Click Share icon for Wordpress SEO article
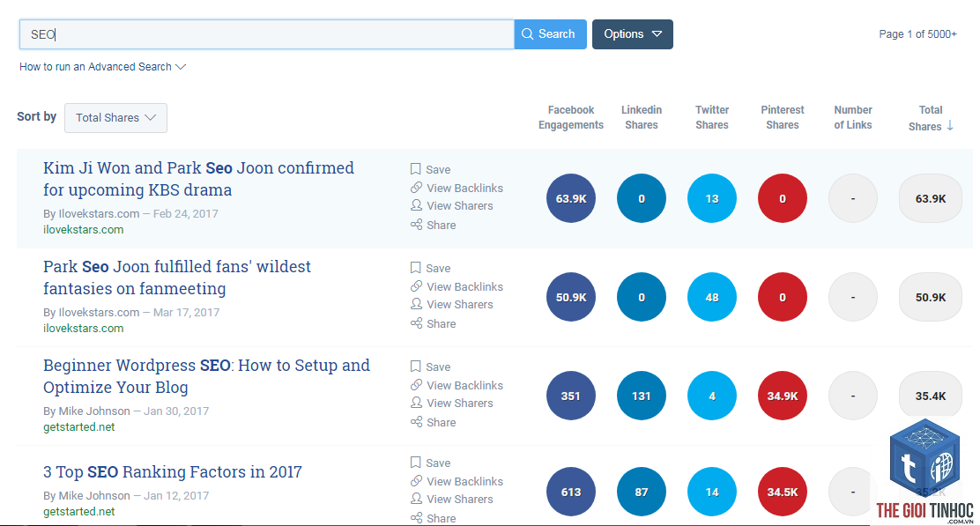 416,422
